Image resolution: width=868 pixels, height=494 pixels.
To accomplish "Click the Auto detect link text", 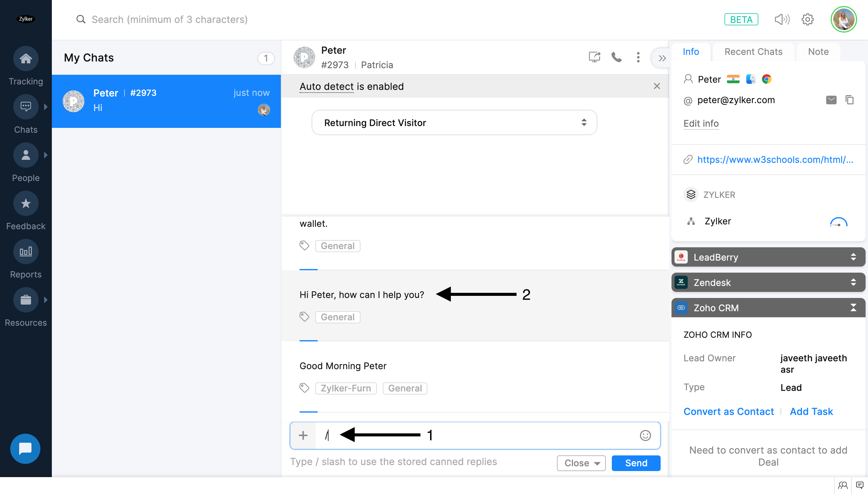I will (327, 86).
